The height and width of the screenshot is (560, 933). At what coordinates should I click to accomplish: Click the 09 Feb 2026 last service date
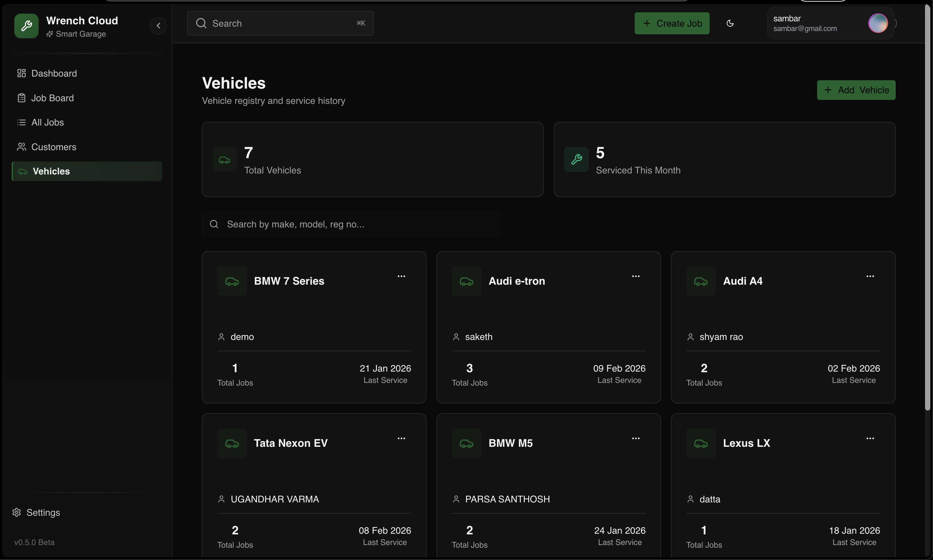click(x=619, y=368)
